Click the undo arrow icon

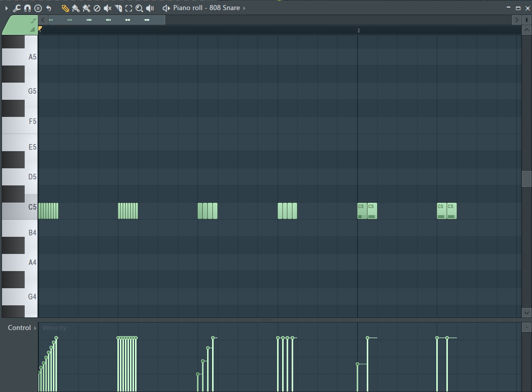(x=48, y=8)
